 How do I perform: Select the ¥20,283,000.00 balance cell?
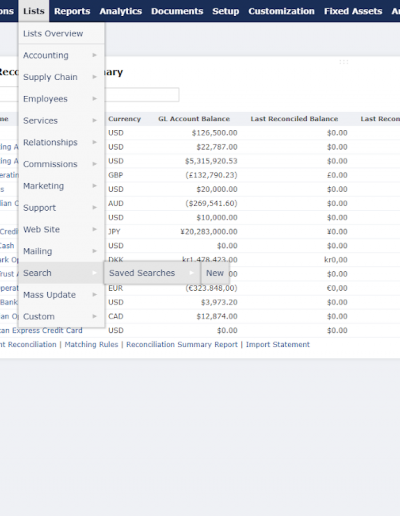(x=209, y=231)
